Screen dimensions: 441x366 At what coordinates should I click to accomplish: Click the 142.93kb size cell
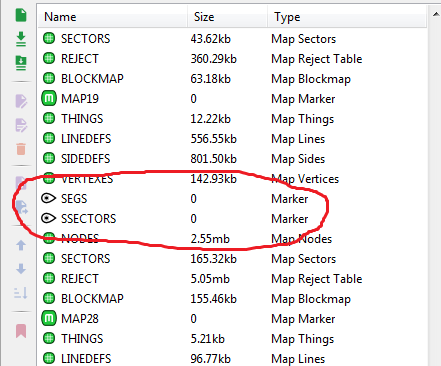(214, 179)
